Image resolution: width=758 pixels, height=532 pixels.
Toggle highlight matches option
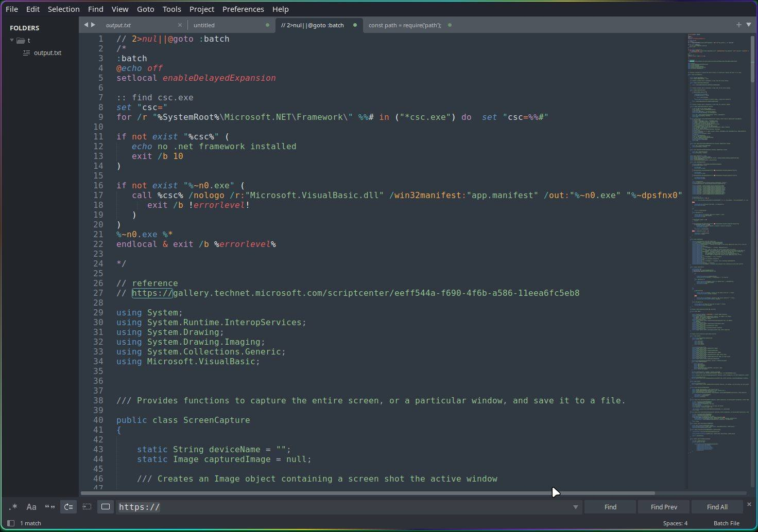[106, 507]
